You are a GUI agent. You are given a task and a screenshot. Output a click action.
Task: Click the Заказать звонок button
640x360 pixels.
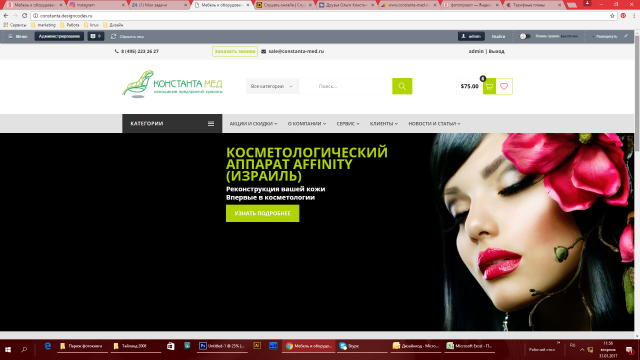(x=235, y=51)
